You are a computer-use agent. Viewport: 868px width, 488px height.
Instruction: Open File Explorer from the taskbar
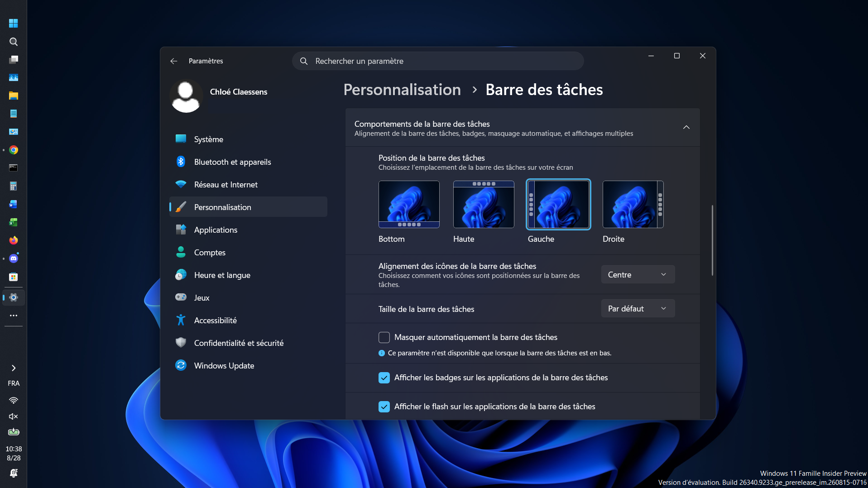(14, 96)
